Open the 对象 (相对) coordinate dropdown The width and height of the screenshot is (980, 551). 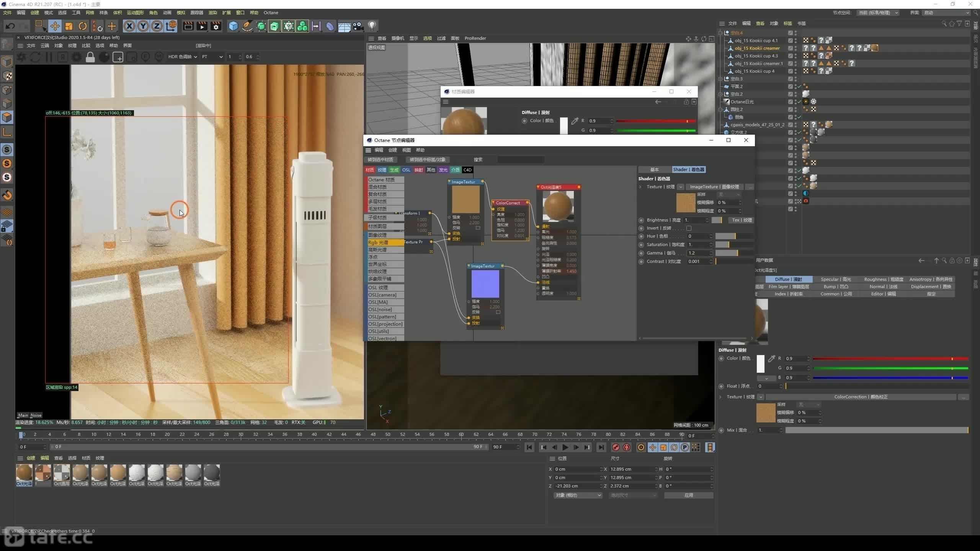[578, 495]
